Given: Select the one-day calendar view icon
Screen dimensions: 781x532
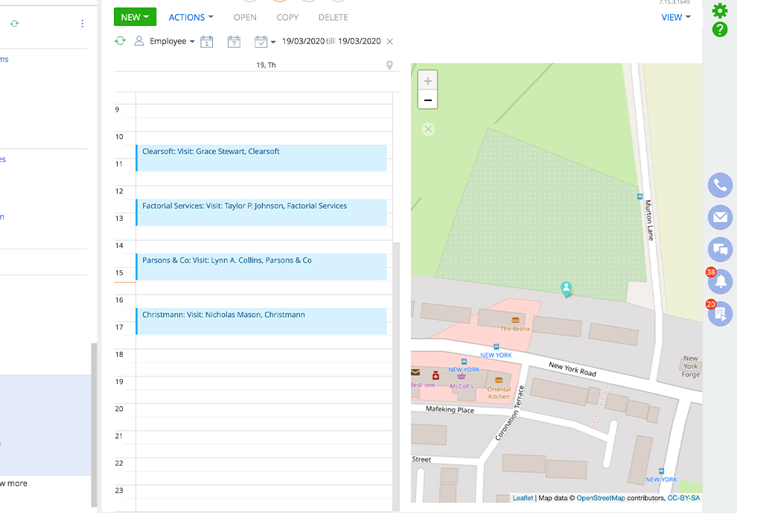Looking at the screenshot, I should 207,42.
